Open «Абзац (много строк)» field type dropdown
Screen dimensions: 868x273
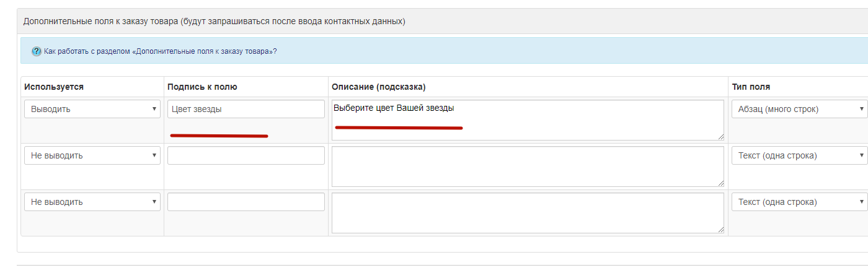799,109
